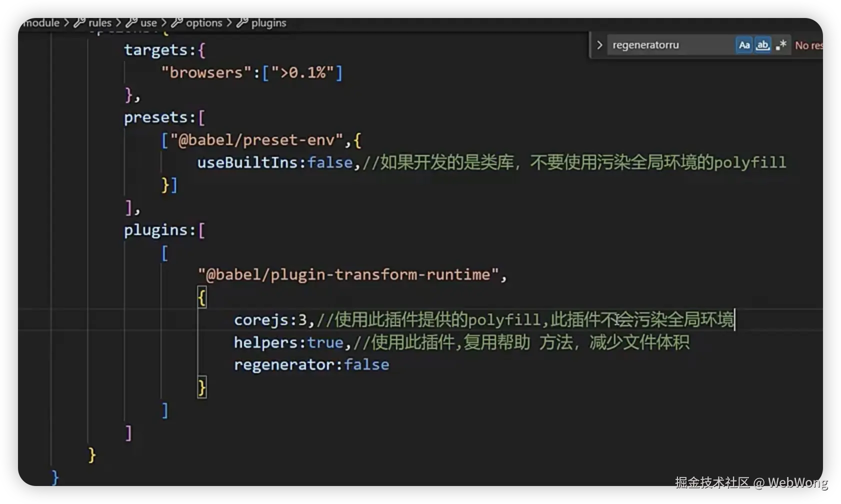Open the rules breadcrumb
The image size is (841, 504).
pyautogui.click(x=99, y=23)
